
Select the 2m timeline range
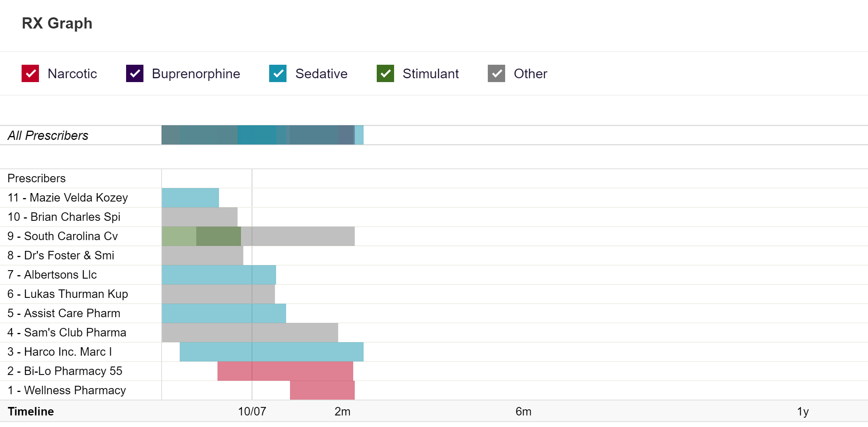(x=342, y=412)
